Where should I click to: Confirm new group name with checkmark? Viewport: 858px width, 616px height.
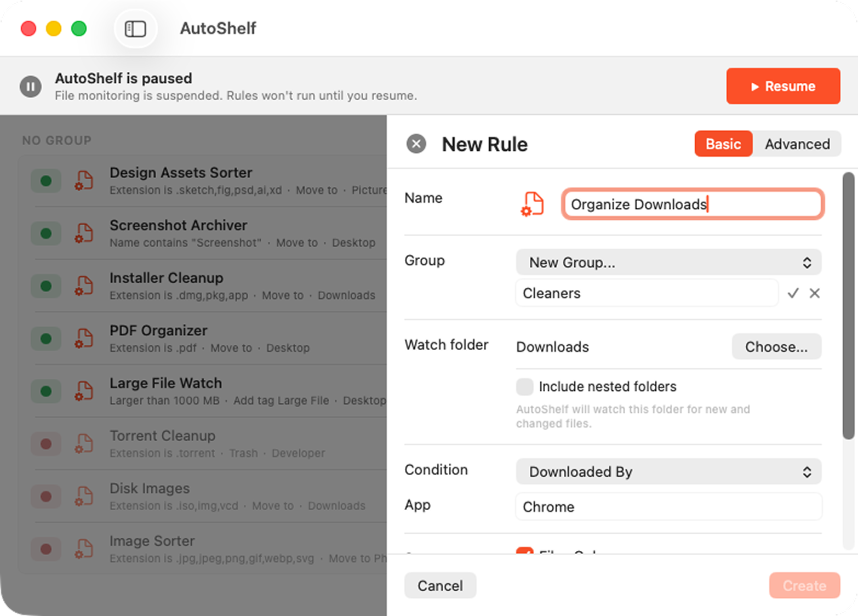tap(793, 293)
